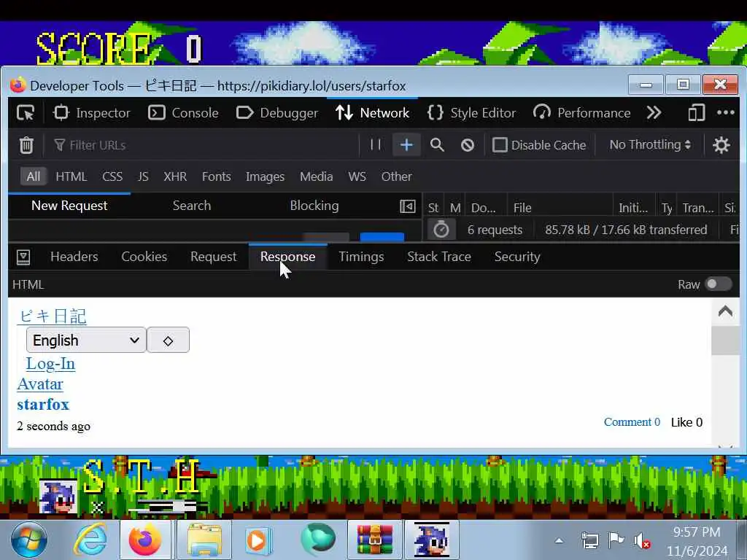This screenshot has width=747, height=560.
Task: Open the Inspector panel
Action: (91, 113)
